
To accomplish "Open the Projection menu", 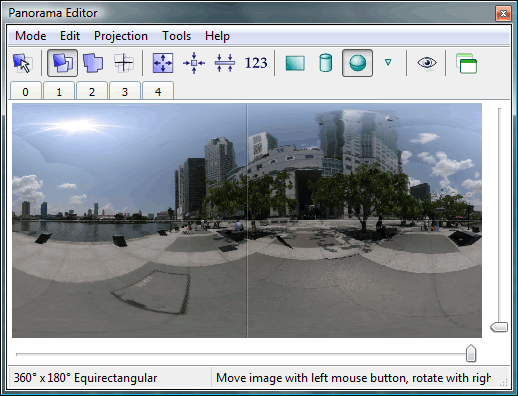I will pos(121,36).
